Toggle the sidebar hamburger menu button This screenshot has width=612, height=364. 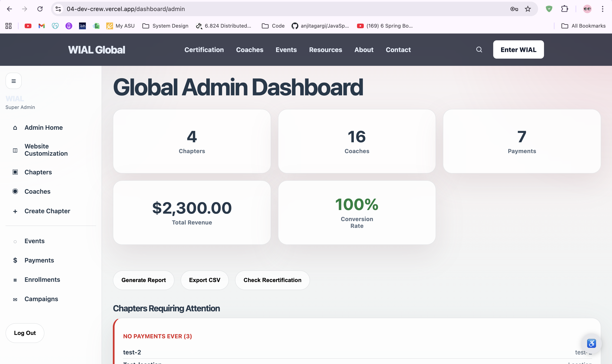tap(14, 81)
